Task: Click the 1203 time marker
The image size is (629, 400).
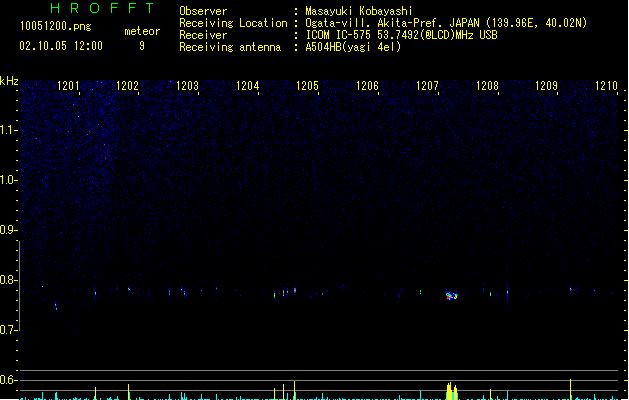Action: pos(187,86)
